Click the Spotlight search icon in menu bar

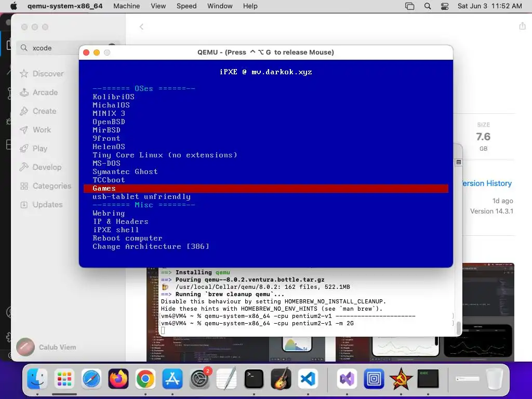pos(428,6)
